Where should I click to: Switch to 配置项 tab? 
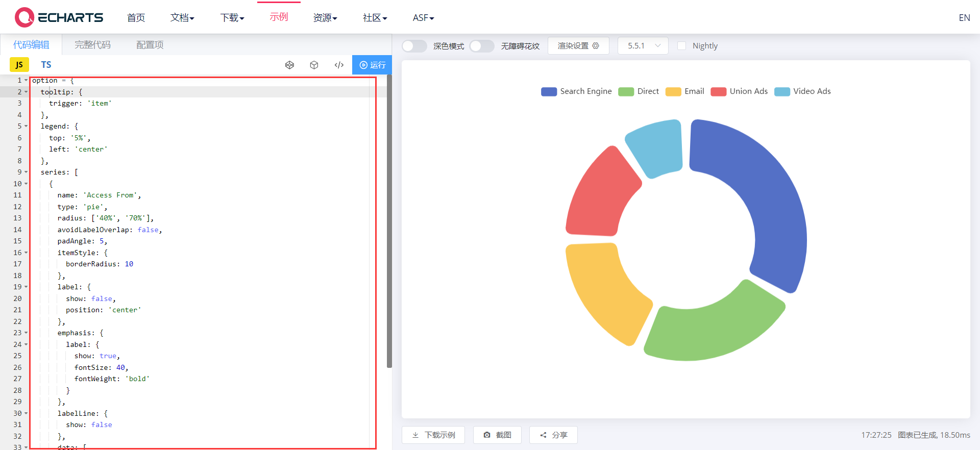pos(150,45)
